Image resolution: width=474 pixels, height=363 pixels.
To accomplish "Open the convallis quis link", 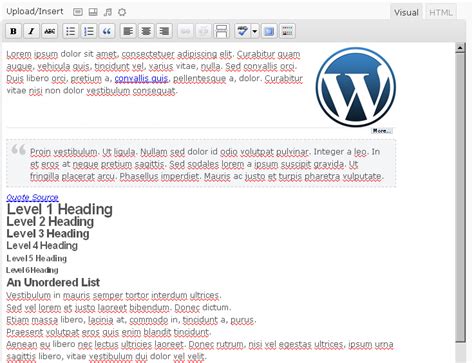I will click(x=141, y=78).
